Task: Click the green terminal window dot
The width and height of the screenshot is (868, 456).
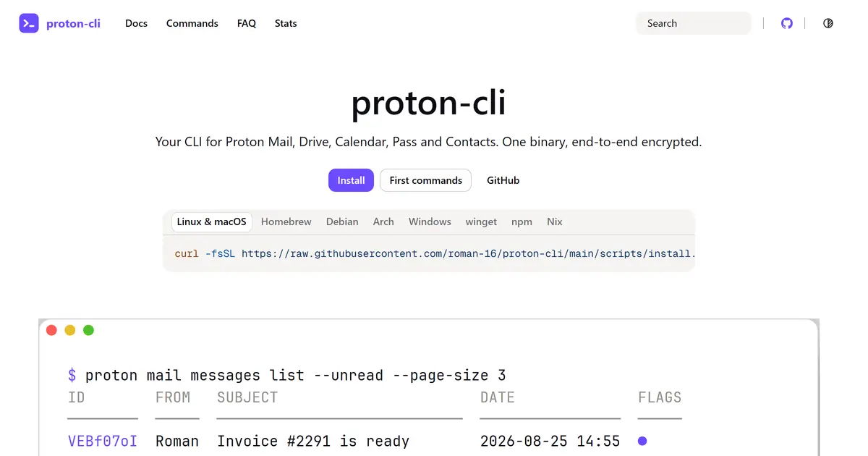Action: pyautogui.click(x=89, y=330)
